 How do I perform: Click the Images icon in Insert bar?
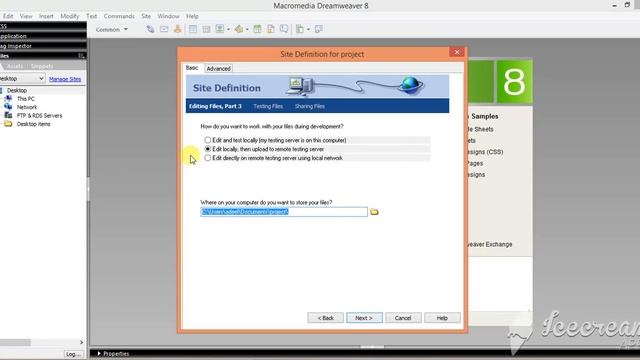click(220, 29)
